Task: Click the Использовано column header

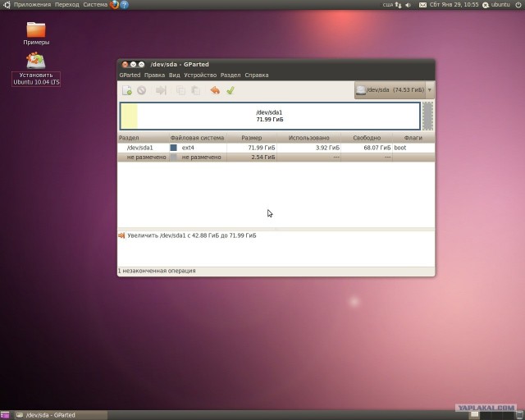Action: pos(308,138)
